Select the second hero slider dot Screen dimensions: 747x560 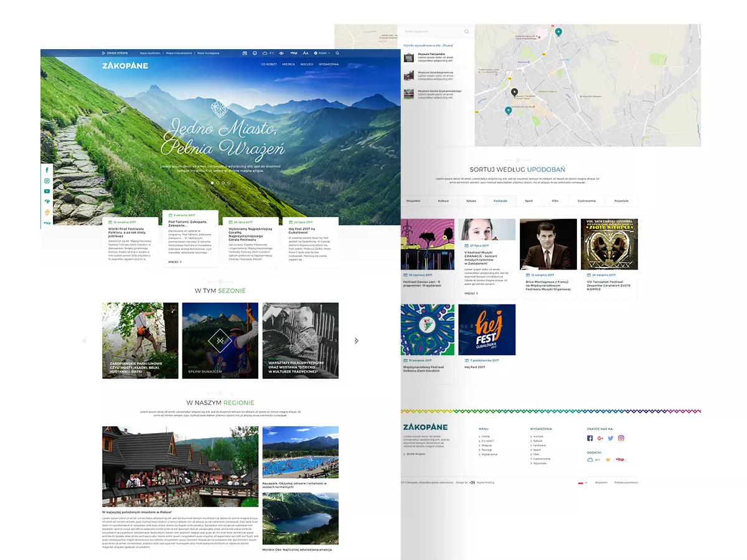pyautogui.click(x=218, y=184)
